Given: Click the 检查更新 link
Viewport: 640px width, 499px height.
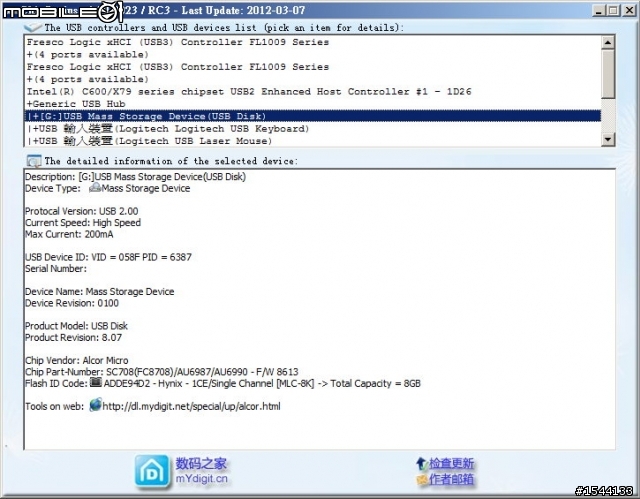Looking at the screenshot, I should 451,464.
